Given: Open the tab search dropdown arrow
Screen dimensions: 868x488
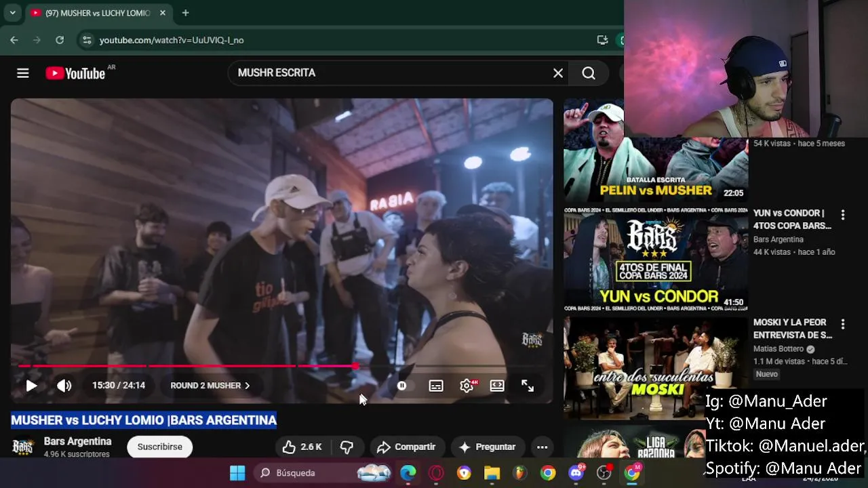Looking at the screenshot, I should [x=12, y=13].
